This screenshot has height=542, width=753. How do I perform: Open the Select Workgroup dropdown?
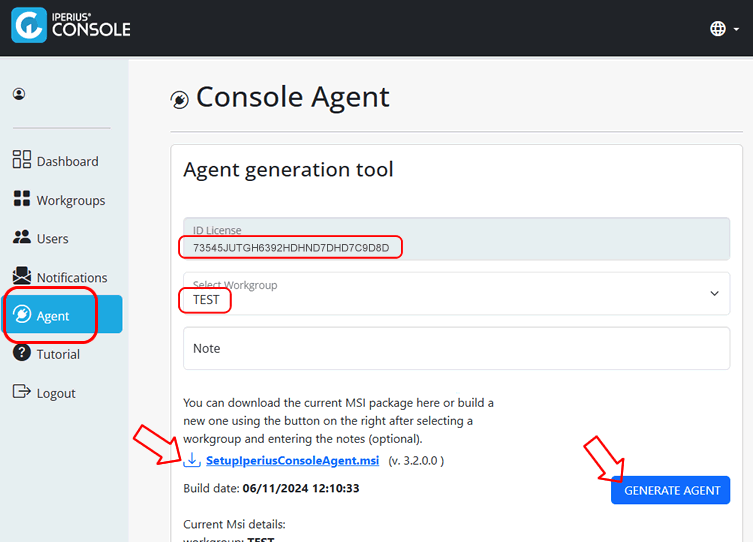[x=456, y=293]
